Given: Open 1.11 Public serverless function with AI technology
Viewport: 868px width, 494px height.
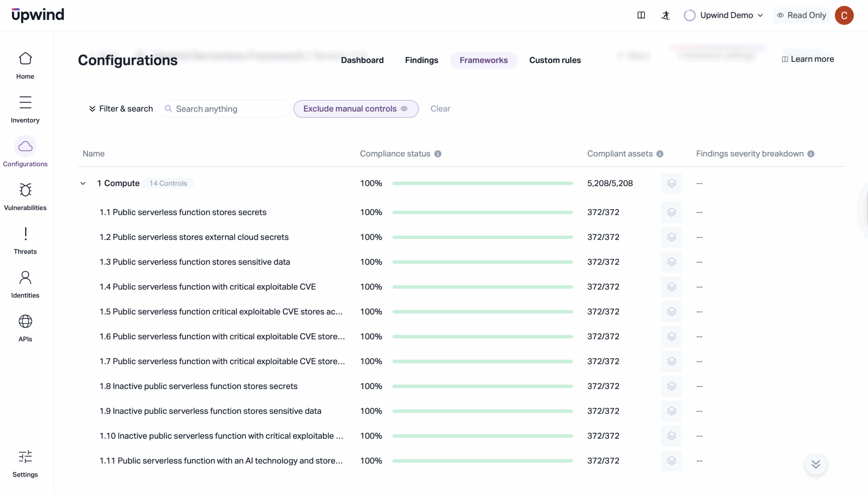Looking at the screenshot, I should tap(221, 461).
